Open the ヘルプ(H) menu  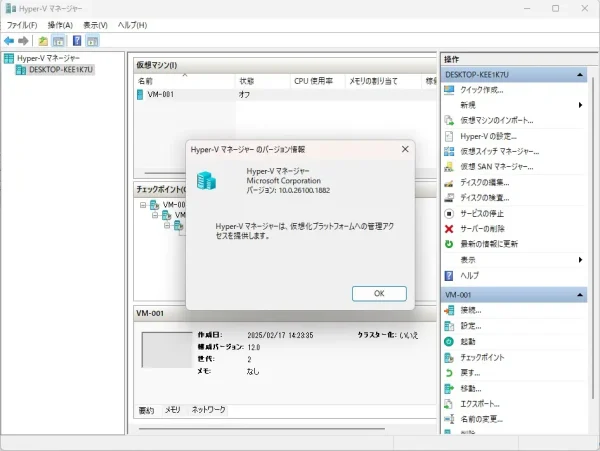pyautogui.click(x=132, y=25)
